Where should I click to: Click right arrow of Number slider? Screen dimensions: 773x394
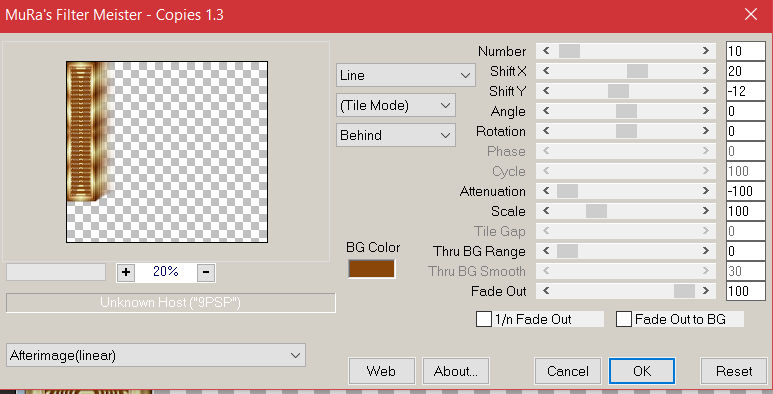[705, 51]
